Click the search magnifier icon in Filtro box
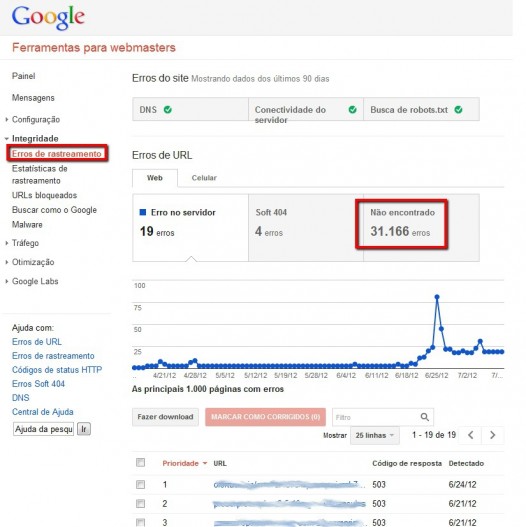The width and height of the screenshot is (526, 527). (424, 417)
